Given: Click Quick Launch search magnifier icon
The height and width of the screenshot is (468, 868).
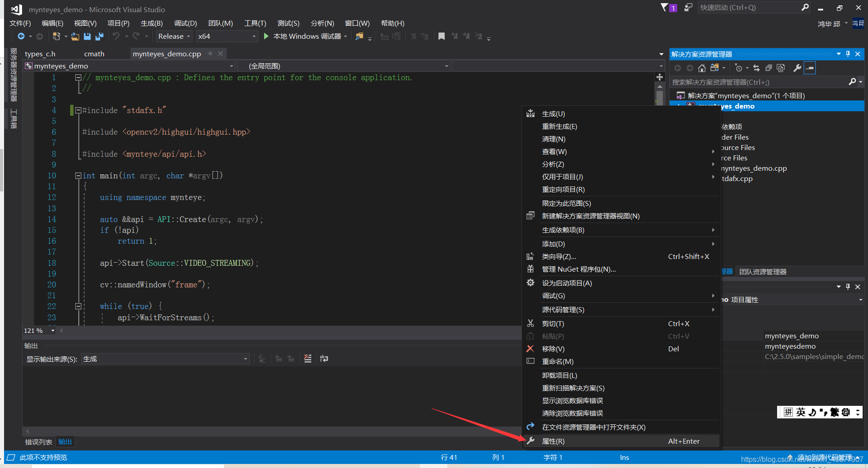Looking at the screenshot, I should 805,7.
